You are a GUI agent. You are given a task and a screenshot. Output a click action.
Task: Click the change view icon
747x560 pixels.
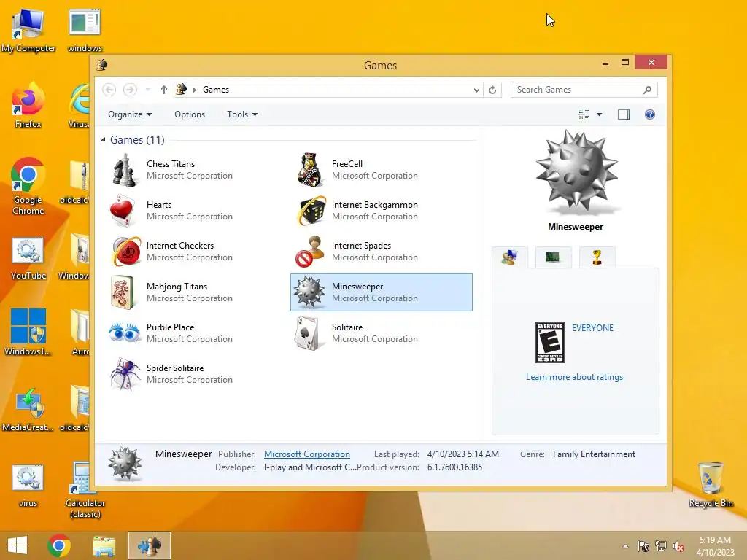point(584,114)
